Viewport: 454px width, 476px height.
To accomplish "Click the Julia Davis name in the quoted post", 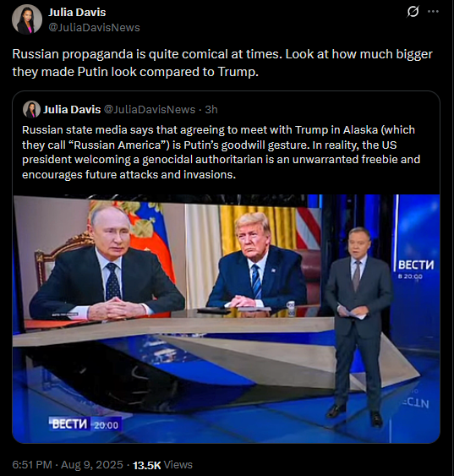I will (72, 109).
